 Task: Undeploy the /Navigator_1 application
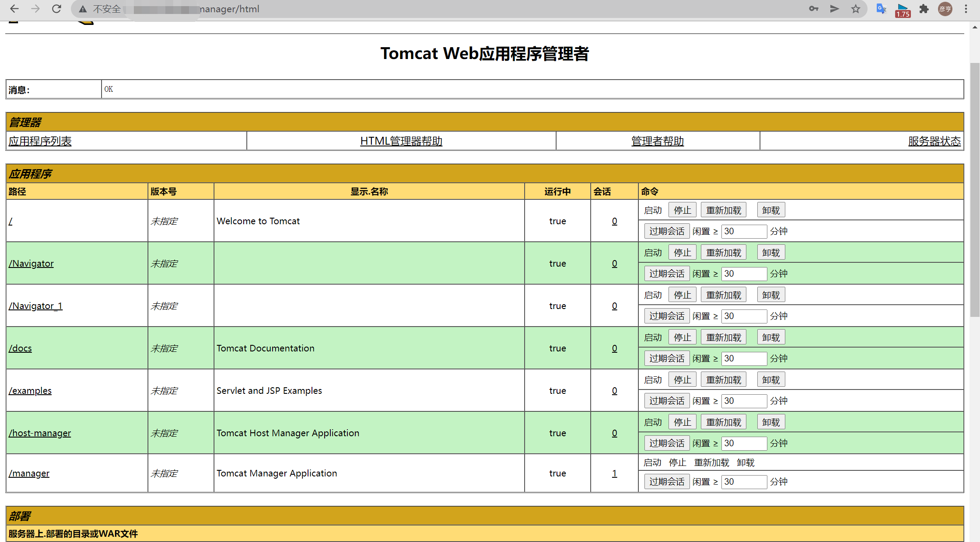pyautogui.click(x=771, y=295)
